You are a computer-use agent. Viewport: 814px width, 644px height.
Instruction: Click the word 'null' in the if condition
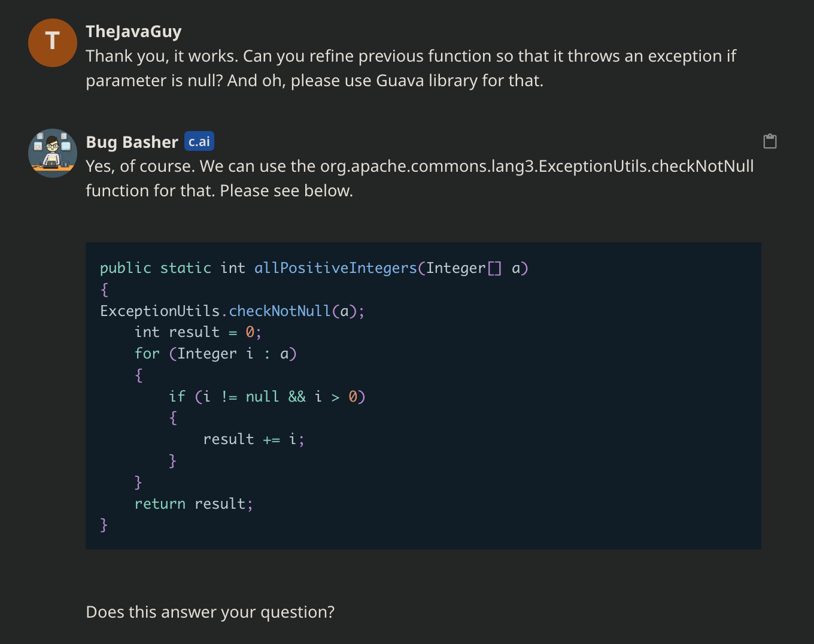pyautogui.click(x=262, y=396)
